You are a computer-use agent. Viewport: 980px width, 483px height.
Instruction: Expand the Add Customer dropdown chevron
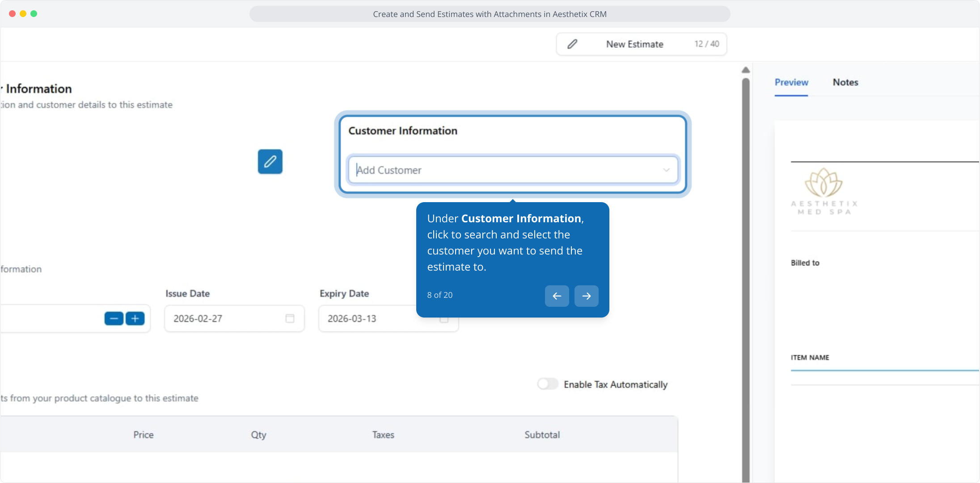(x=666, y=170)
